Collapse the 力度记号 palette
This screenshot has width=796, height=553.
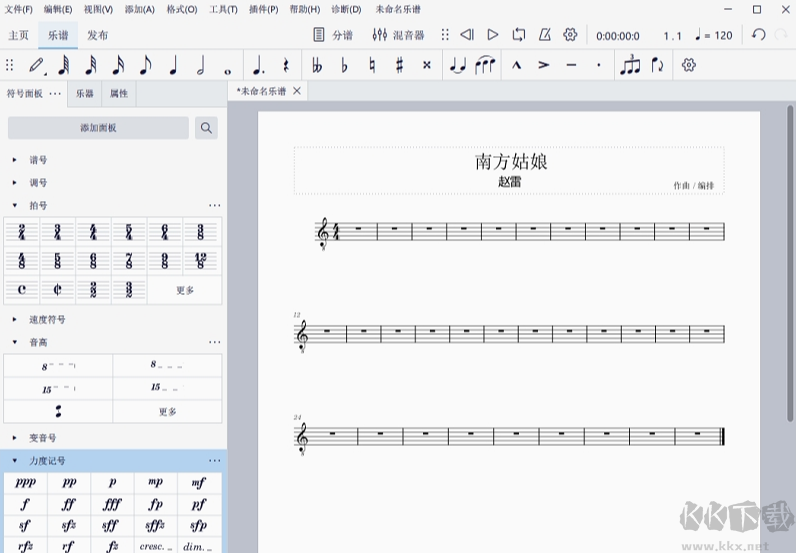point(15,461)
